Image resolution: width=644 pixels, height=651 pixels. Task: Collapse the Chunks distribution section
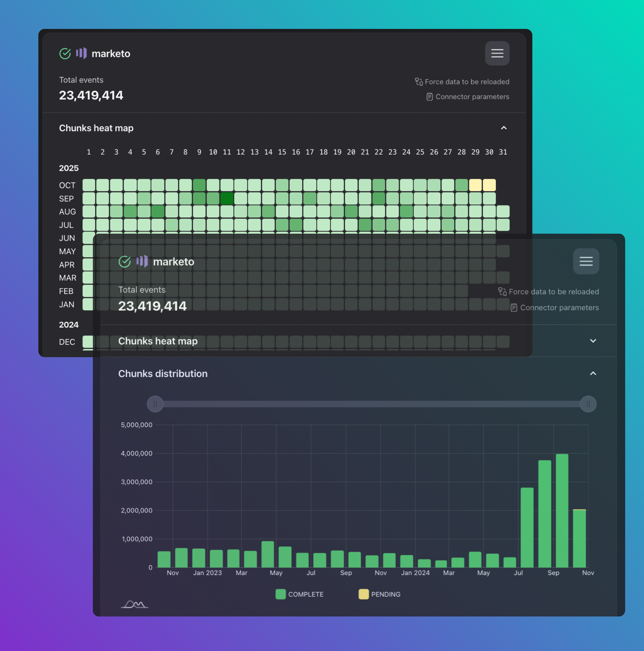[x=593, y=373]
